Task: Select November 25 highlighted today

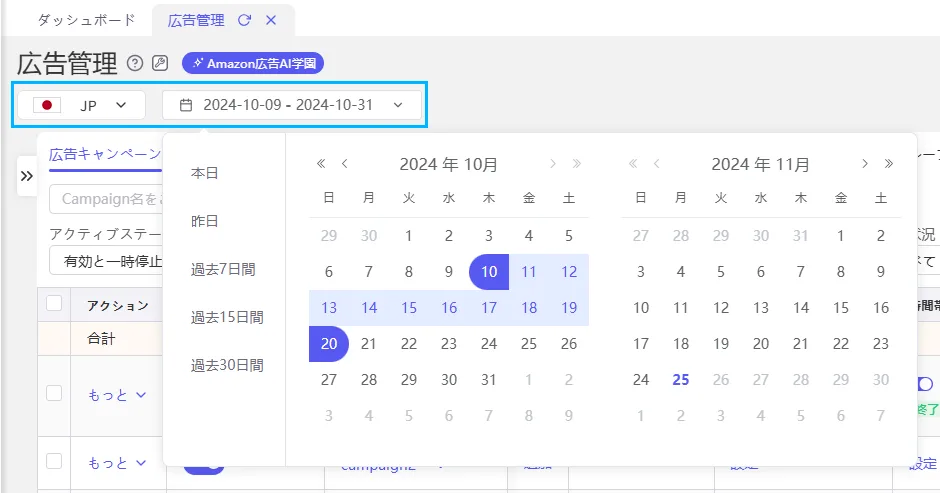Action: [681, 380]
